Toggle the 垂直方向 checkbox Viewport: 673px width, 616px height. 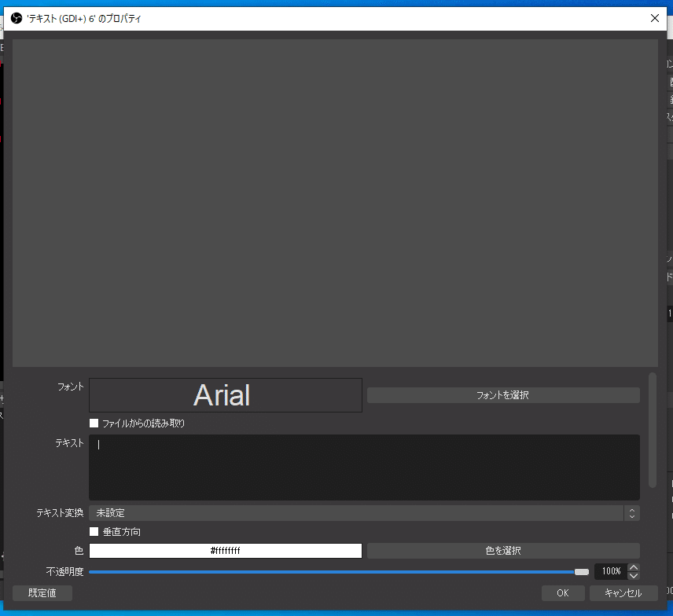click(94, 532)
